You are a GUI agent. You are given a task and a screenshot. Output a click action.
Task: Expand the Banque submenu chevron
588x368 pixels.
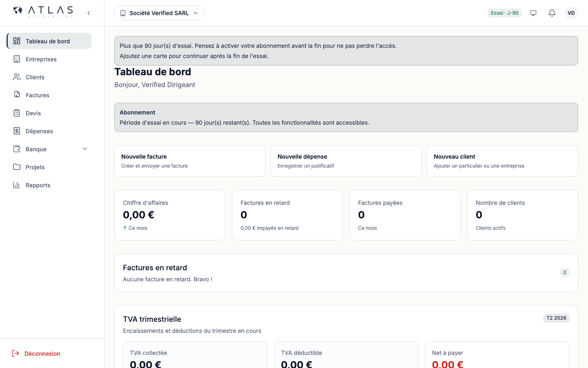85,149
